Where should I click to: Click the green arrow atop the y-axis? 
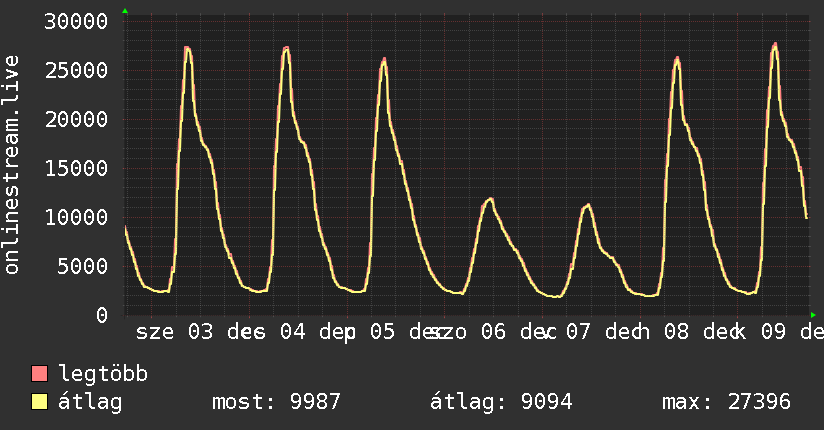[125, 11]
